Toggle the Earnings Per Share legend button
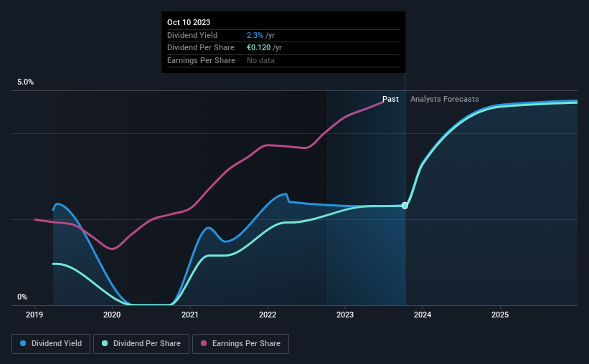The image size is (589, 364). pos(240,344)
